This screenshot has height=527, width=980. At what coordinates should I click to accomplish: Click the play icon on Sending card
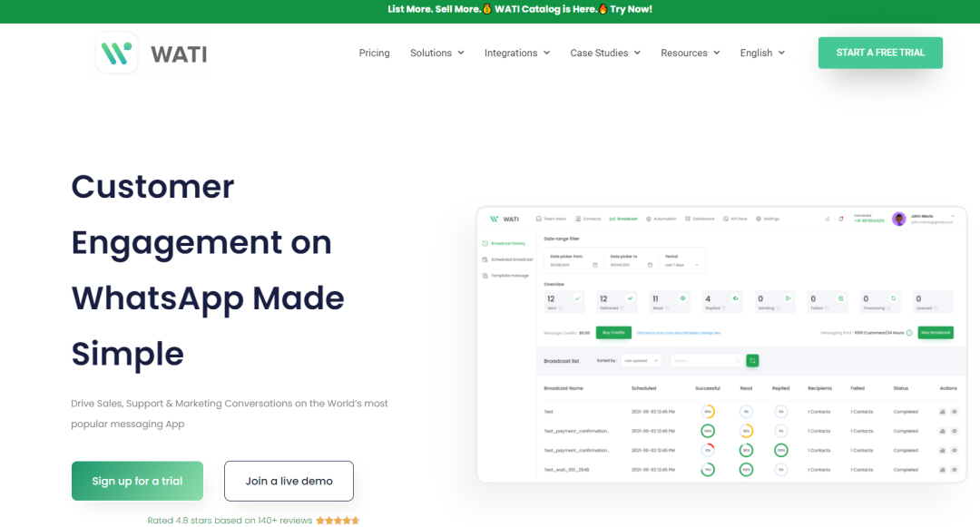point(789,298)
